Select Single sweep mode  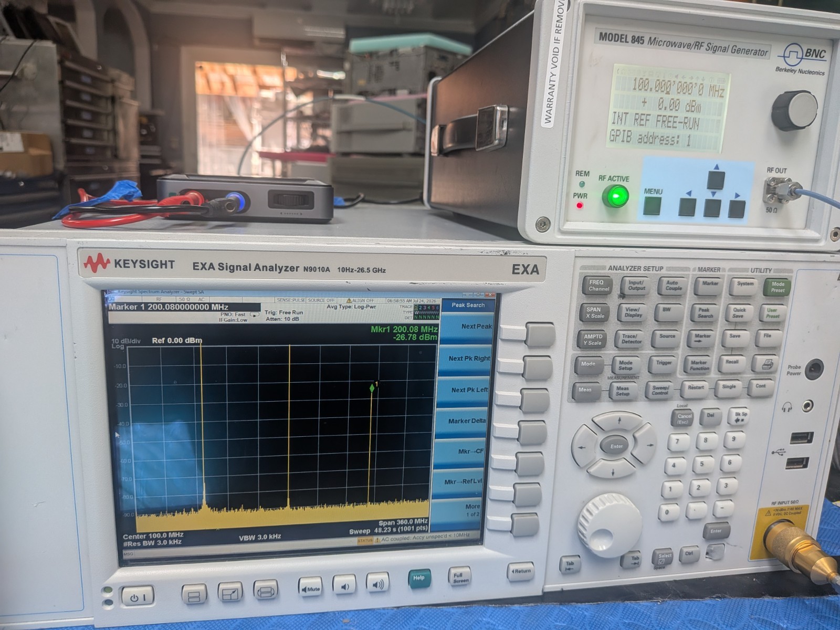728,388
